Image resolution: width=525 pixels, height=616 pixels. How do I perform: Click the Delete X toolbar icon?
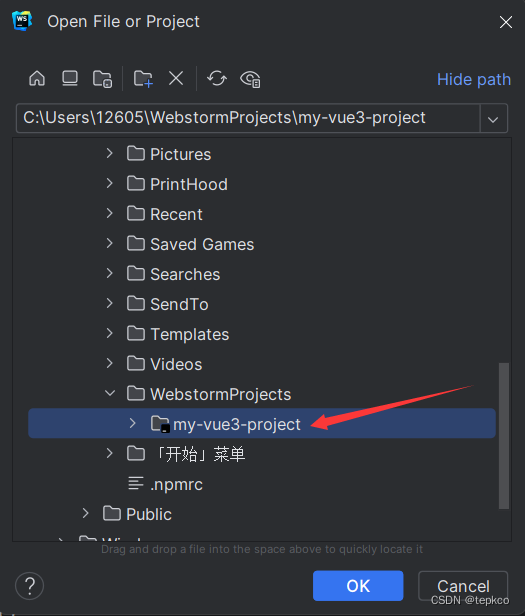pyautogui.click(x=176, y=78)
